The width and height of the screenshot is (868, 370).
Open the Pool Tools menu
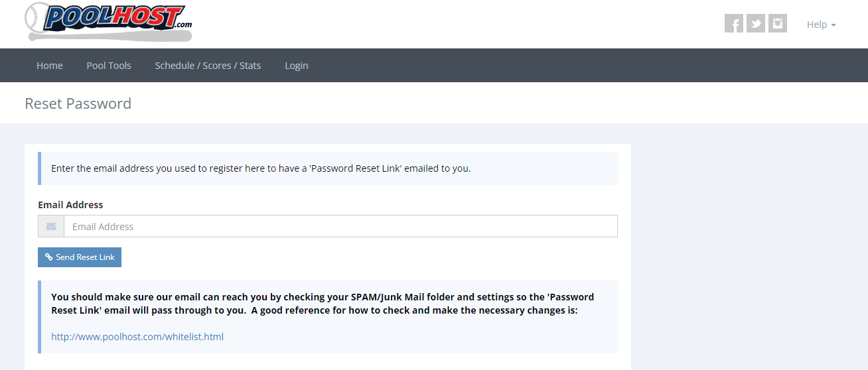109,66
